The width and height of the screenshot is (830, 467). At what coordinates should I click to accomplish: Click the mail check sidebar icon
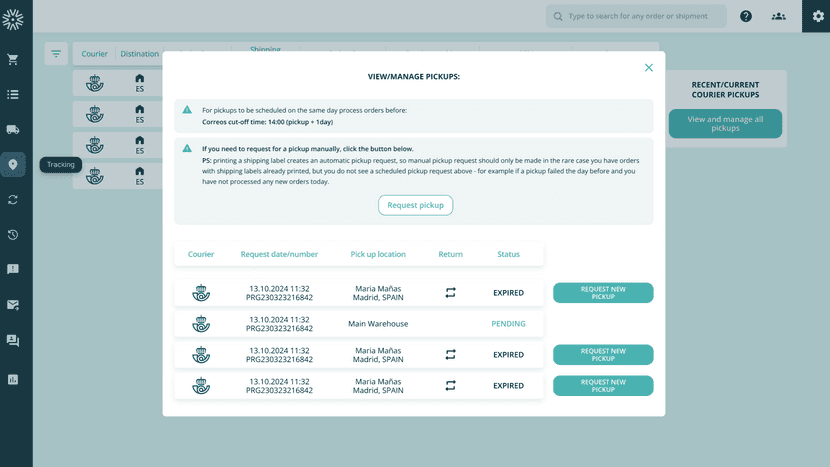coord(13,305)
